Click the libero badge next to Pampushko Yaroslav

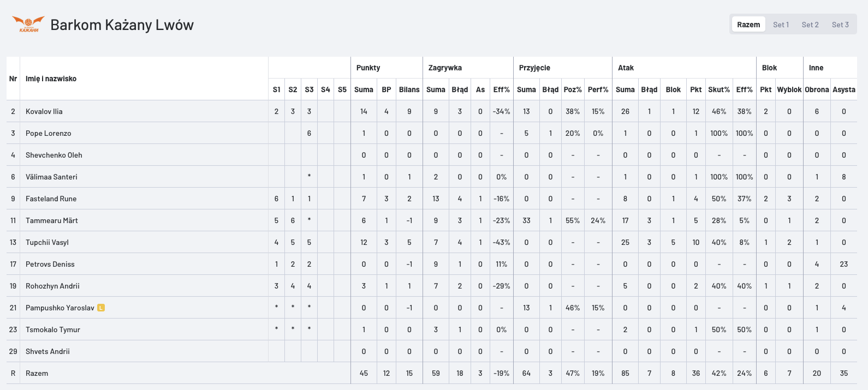pyautogui.click(x=101, y=308)
